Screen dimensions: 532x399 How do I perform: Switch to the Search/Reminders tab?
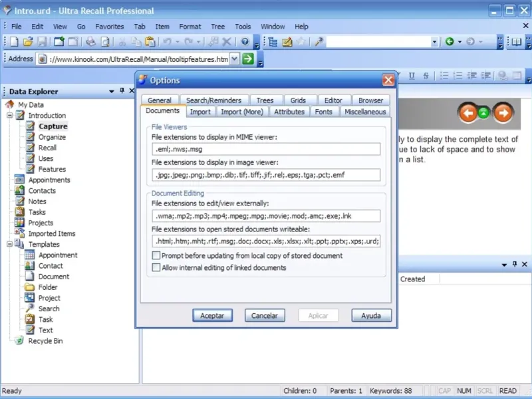[213, 100]
